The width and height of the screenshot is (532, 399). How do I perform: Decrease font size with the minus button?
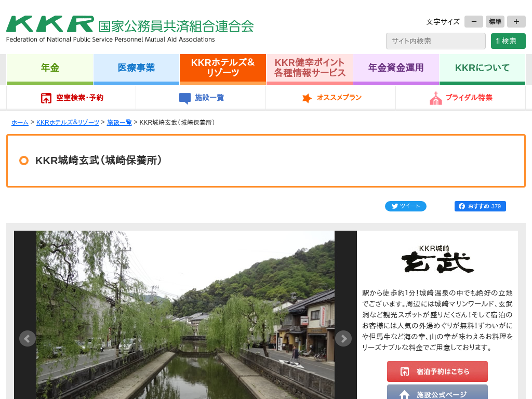pos(474,22)
